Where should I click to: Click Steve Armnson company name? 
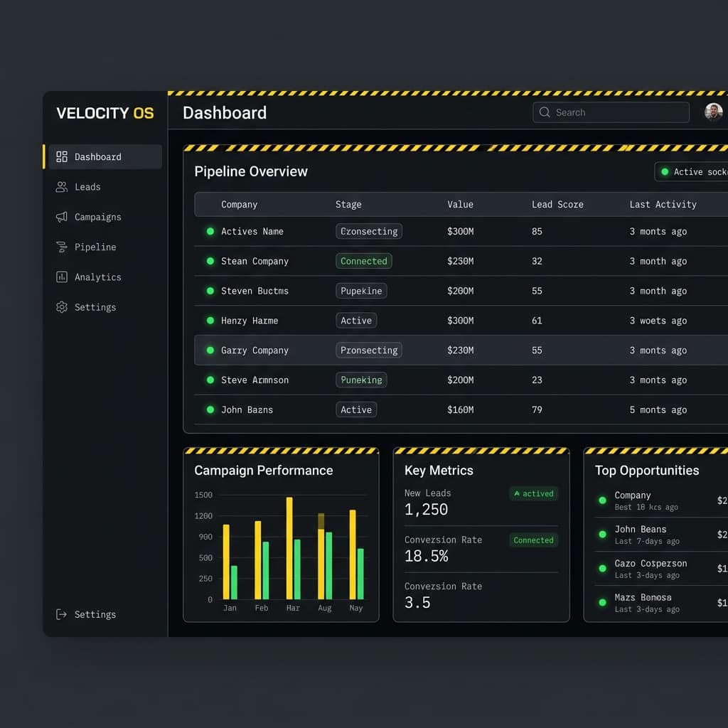pyautogui.click(x=255, y=380)
